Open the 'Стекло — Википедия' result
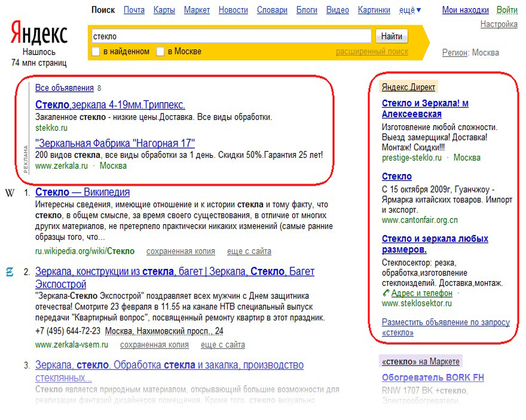This screenshot has height=420, width=526. pos(82,192)
